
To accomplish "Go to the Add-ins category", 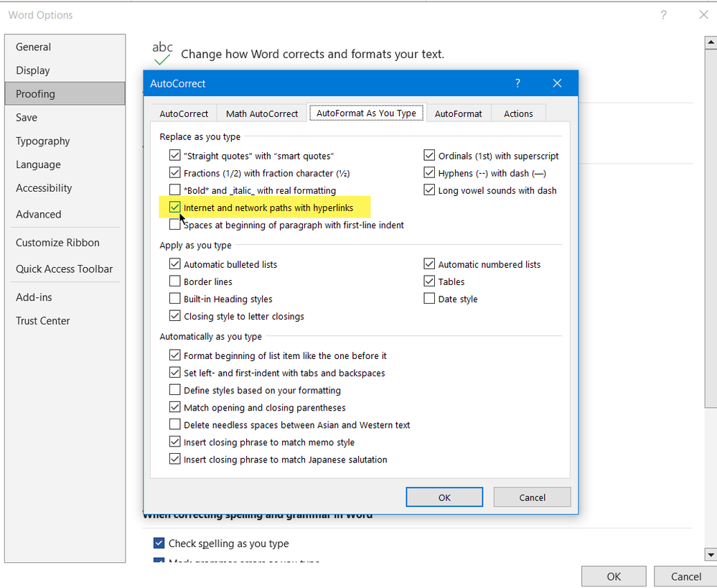I will tap(65, 297).
